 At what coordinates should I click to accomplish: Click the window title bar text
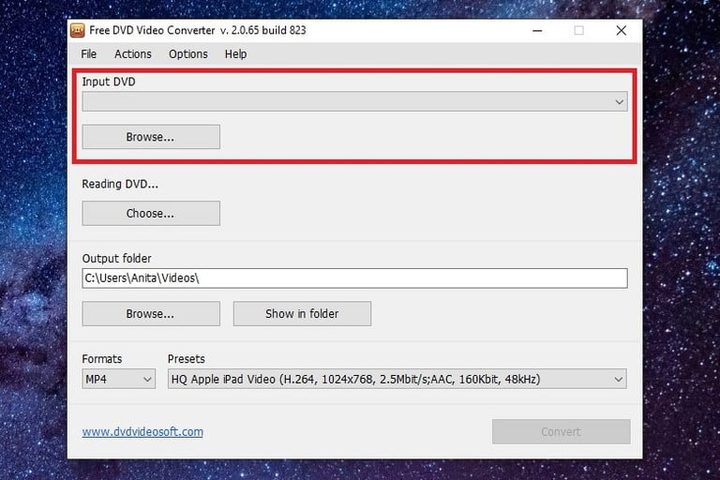[x=198, y=30]
